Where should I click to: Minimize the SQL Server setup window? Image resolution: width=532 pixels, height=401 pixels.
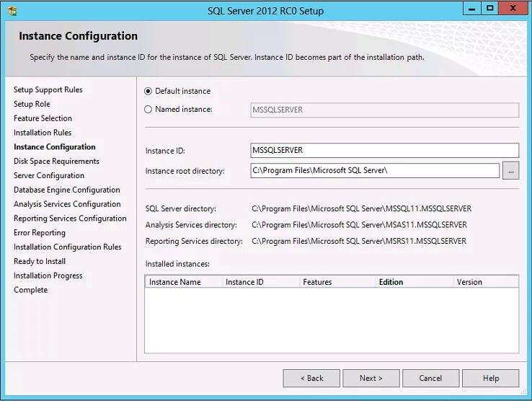pyautogui.click(x=471, y=9)
